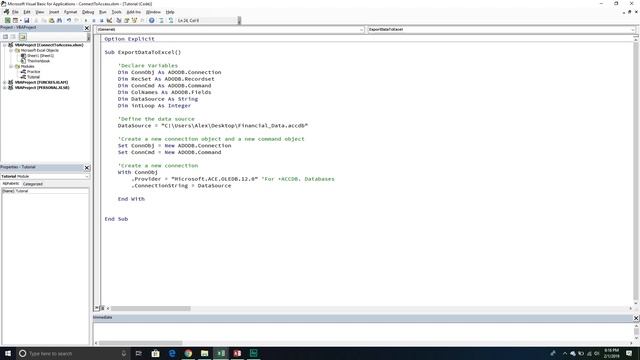The height and width of the screenshot is (360, 640).
Task: Click Procedure View button at code bottom-left
Action: tap(97, 308)
